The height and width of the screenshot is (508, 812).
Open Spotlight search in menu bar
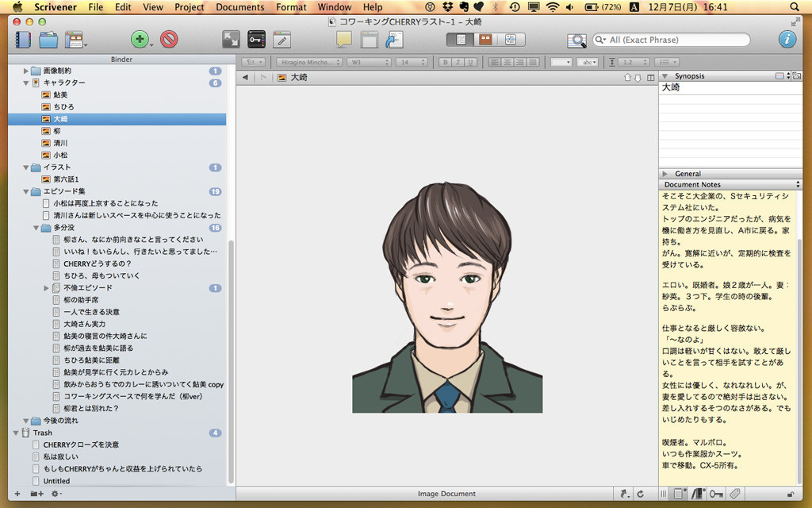click(795, 7)
